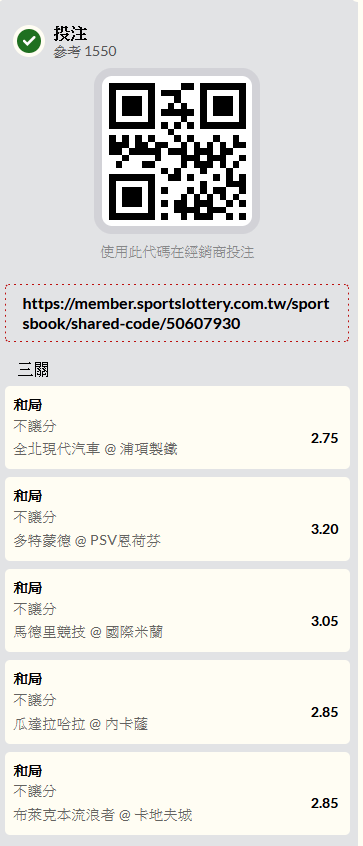Click 不讓分 label in 多特蒙德 card
This screenshot has width=363, height=846.
[35, 517]
